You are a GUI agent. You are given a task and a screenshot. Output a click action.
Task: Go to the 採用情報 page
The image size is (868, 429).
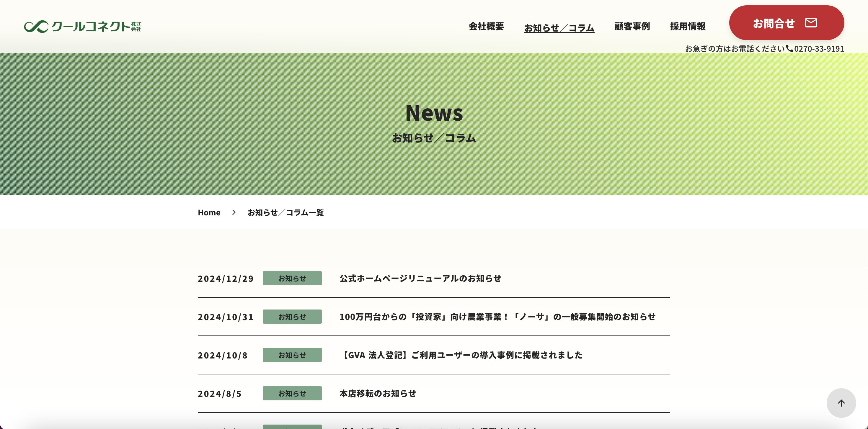tap(687, 26)
